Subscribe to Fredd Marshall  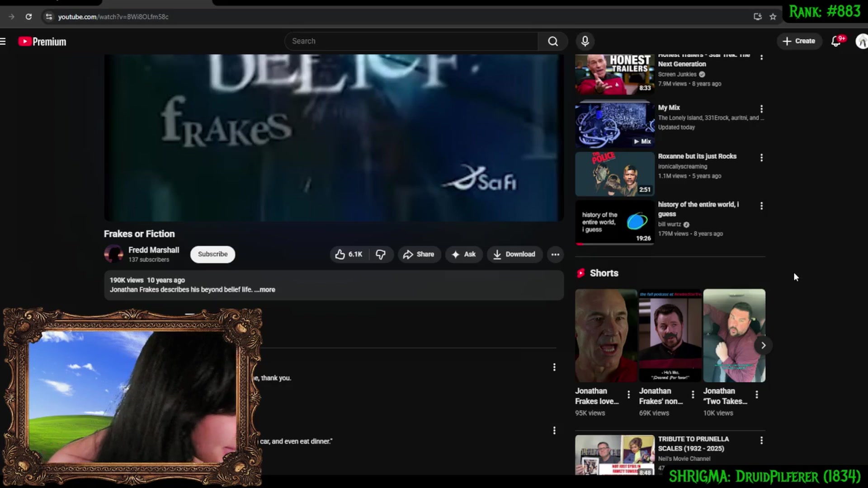tap(212, 254)
